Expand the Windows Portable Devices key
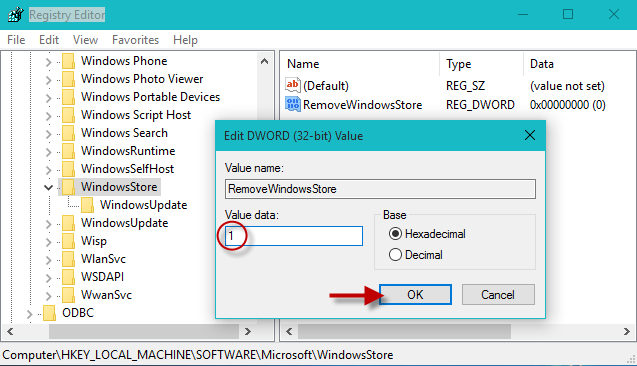This screenshot has height=366, width=637. click(x=48, y=98)
